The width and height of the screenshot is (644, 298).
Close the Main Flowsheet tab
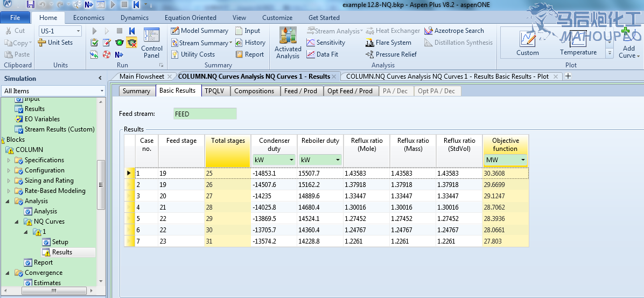(170, 77)
